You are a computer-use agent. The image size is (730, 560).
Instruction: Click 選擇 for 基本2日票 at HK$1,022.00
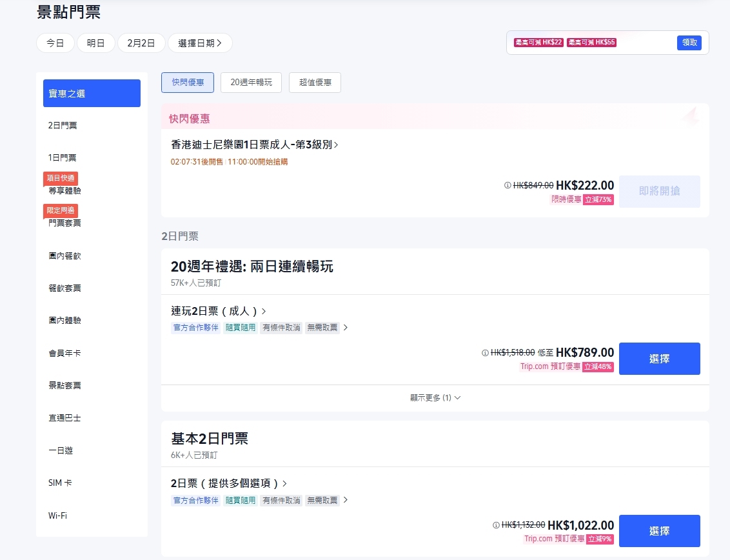[x=659, y=531]
